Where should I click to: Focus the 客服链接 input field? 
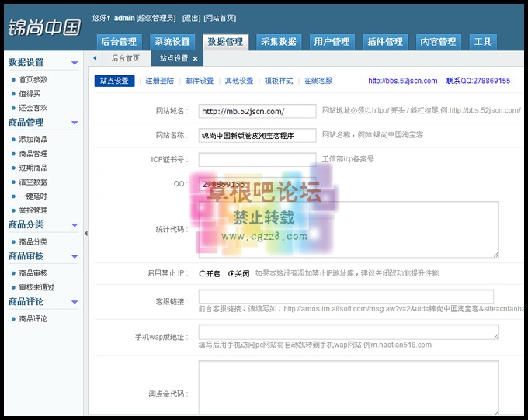tap(346, 297)
